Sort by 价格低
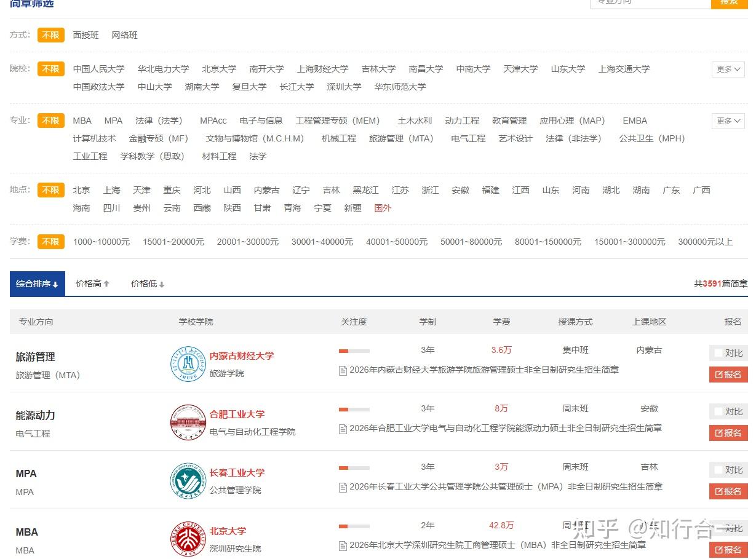 pyautogui.click(x=148, y=283)
